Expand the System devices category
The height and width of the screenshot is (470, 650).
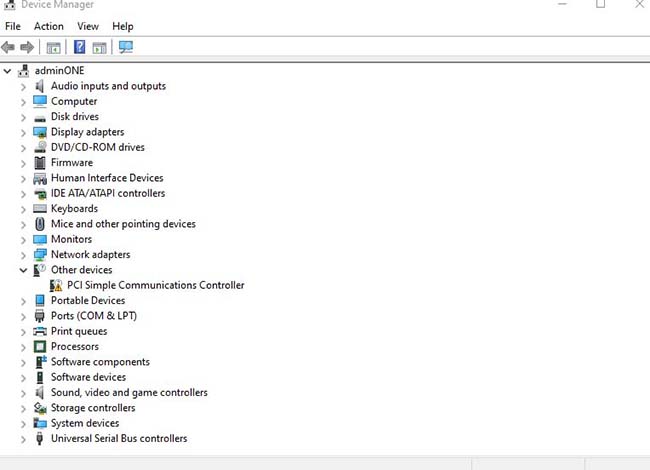23,424
